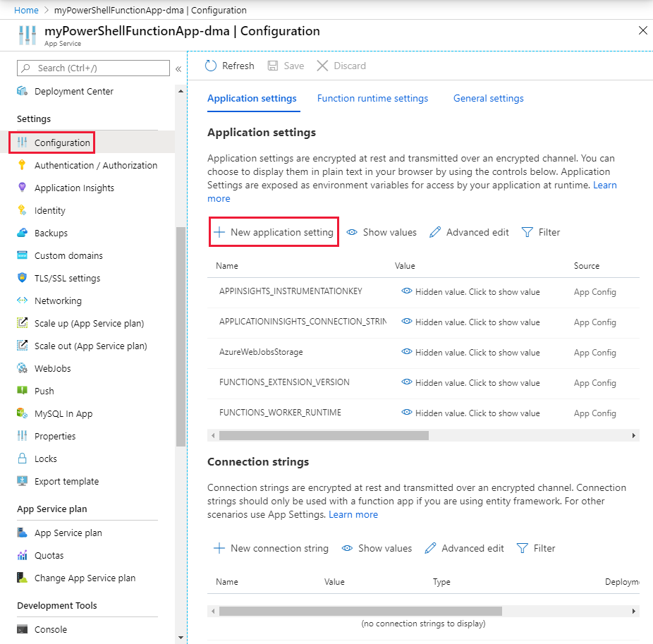Switch to General settings tab
The height and width of the screenshot is (644, 653).
click(489, 98)
